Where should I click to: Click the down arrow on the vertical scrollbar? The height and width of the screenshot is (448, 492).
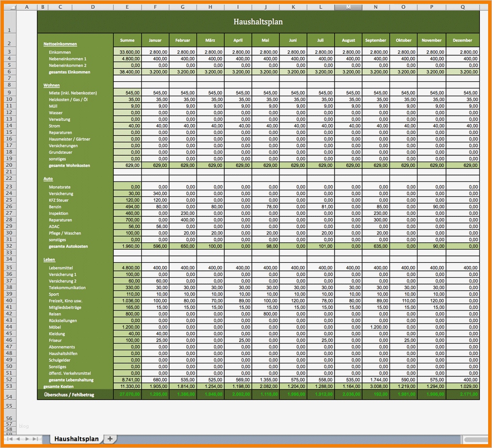point(488,426)
